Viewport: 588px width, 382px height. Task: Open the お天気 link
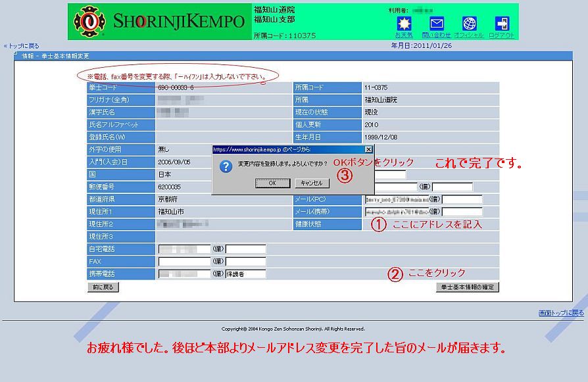click(403, 35)
